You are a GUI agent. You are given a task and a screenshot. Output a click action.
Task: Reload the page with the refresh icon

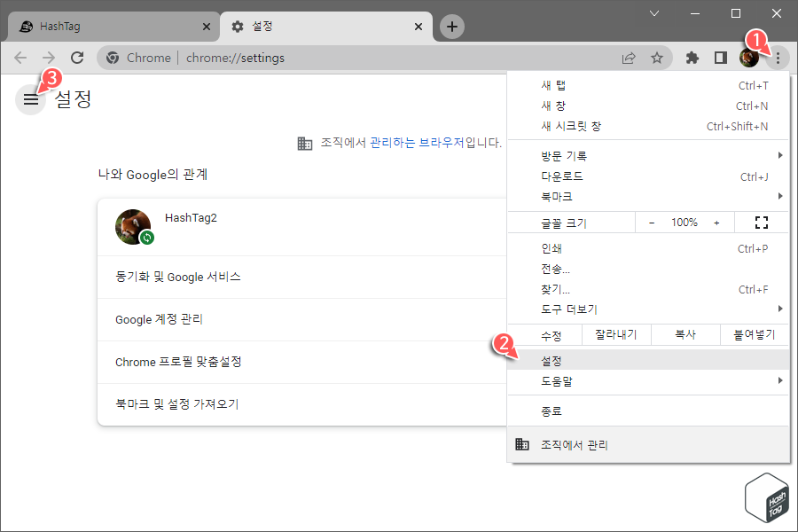click(x=77, y=57)
